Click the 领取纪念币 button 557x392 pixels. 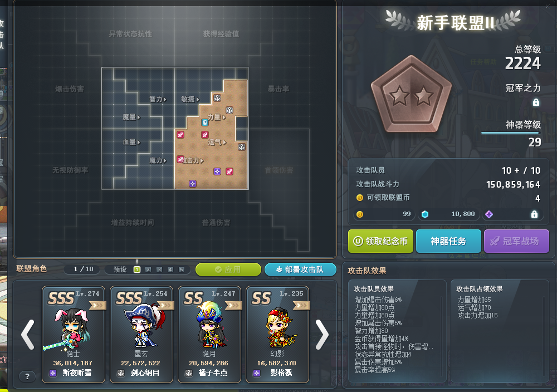click(380, 241)
